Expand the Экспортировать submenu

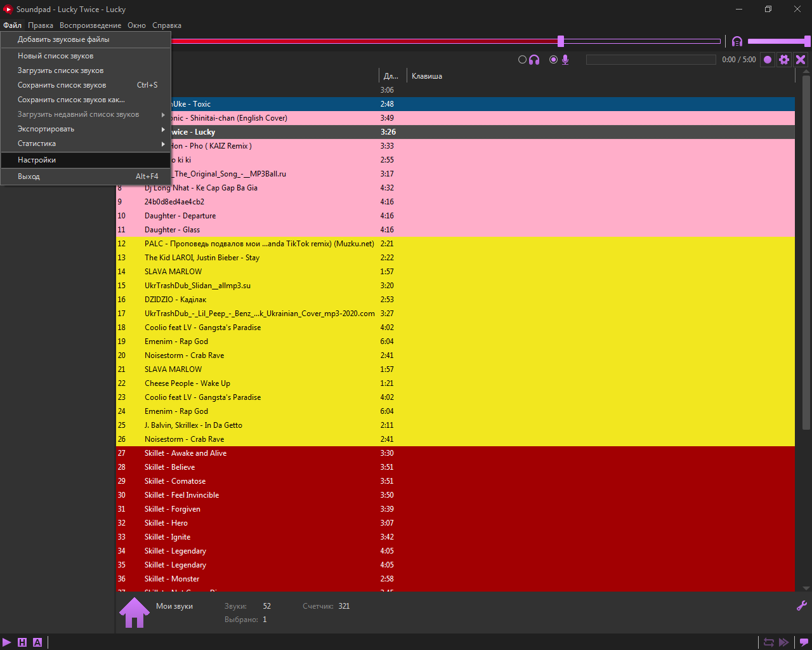pos(86,129)
